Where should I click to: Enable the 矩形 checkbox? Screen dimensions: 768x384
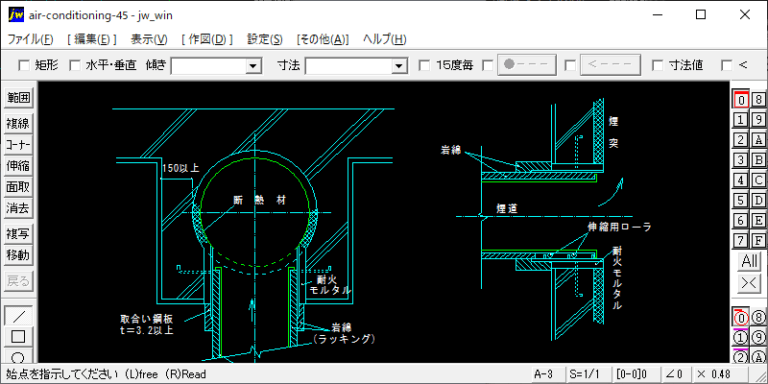[x=24, y=65]
